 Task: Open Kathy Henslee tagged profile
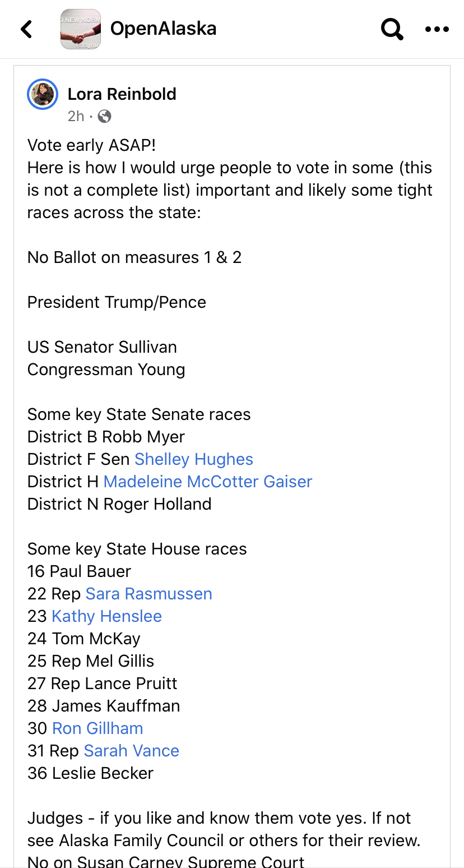[106, 616]
